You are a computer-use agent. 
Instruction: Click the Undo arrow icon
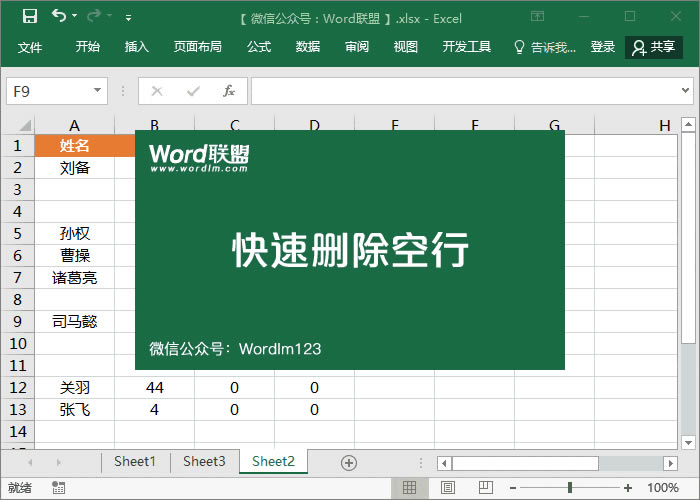pos(59,17)
